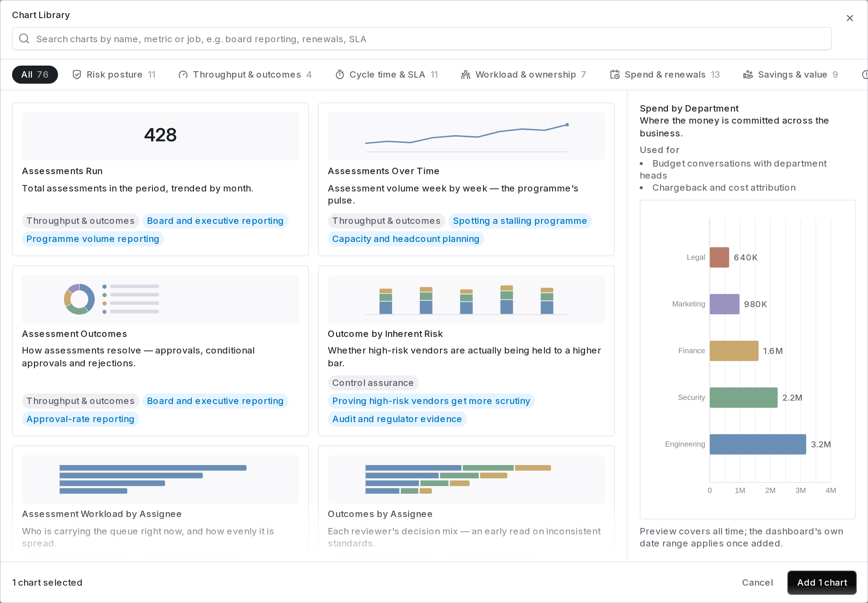Click Programme volume reporting tag
Screen dimensions: 868x603
(x=93, y=239)
